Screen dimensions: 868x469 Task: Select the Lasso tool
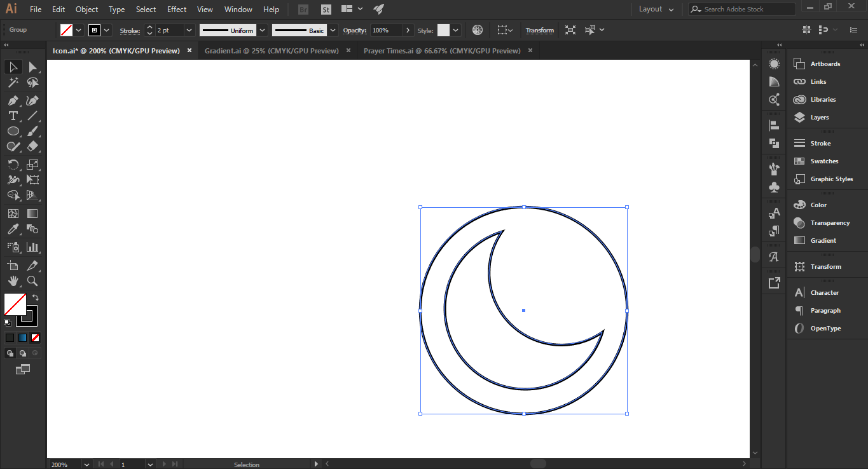tap(32, 83)
